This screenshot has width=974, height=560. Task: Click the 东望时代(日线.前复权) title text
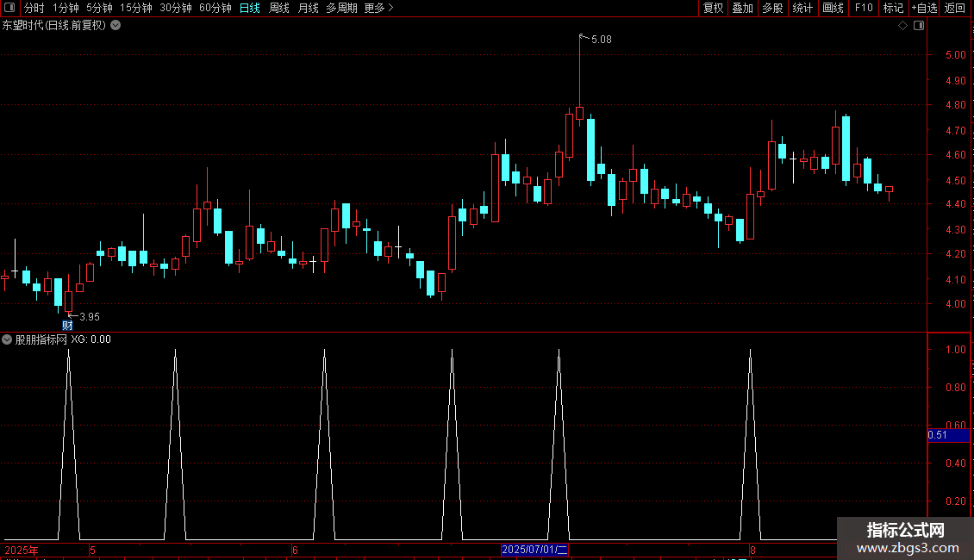tap(54, 26)
